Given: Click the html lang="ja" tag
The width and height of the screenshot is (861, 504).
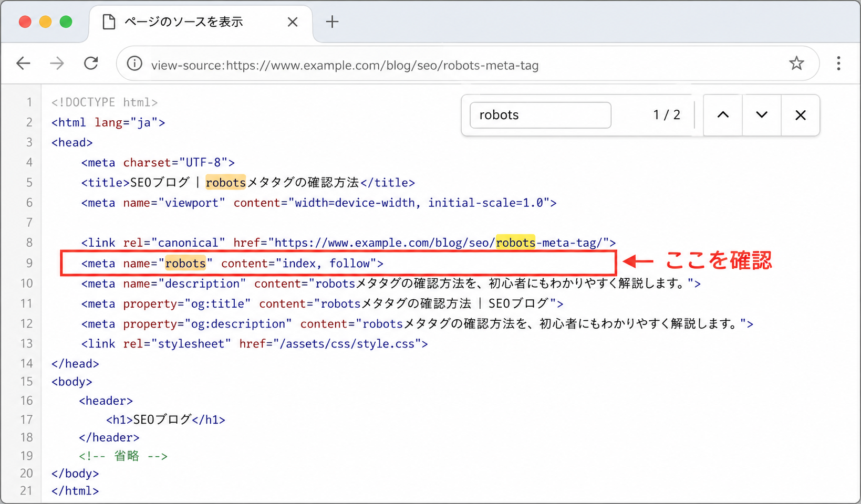Looking at the screenshot, I should tap(108, 123).
